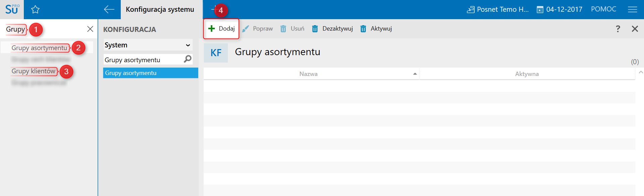Click the Aktywna column header

pos(527,74)
